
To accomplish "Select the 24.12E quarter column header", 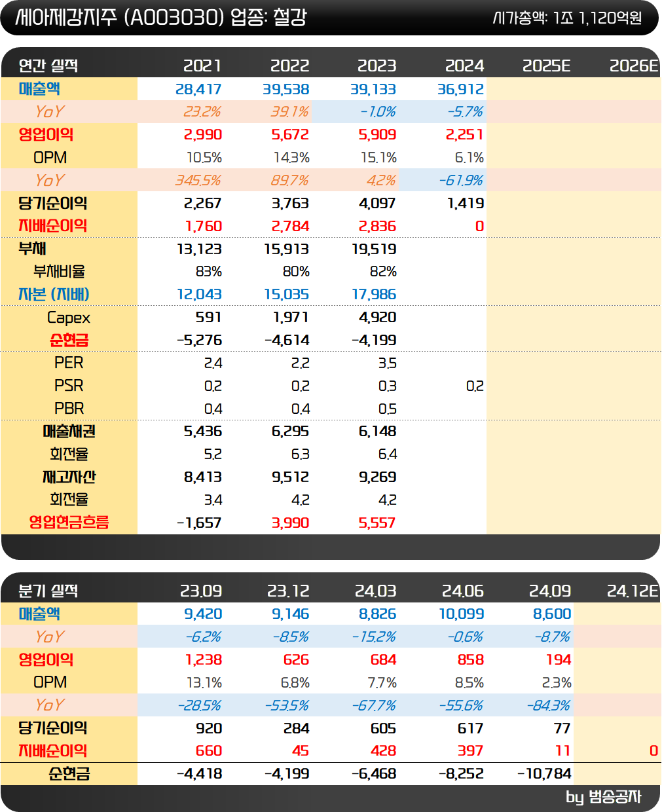I will point(632,591).
